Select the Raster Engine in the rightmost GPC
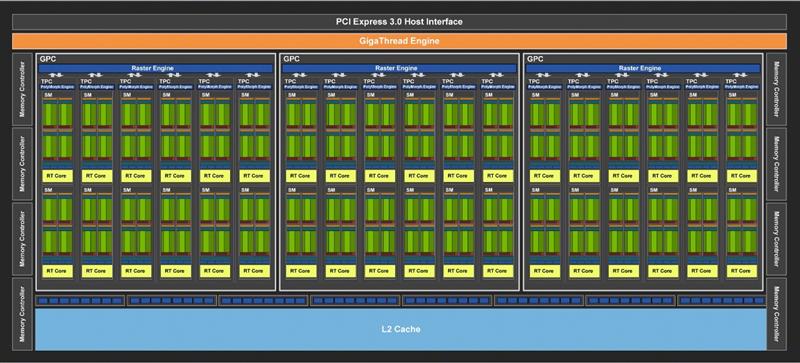This screenshot has width=800, height=363. pos(643,68)
